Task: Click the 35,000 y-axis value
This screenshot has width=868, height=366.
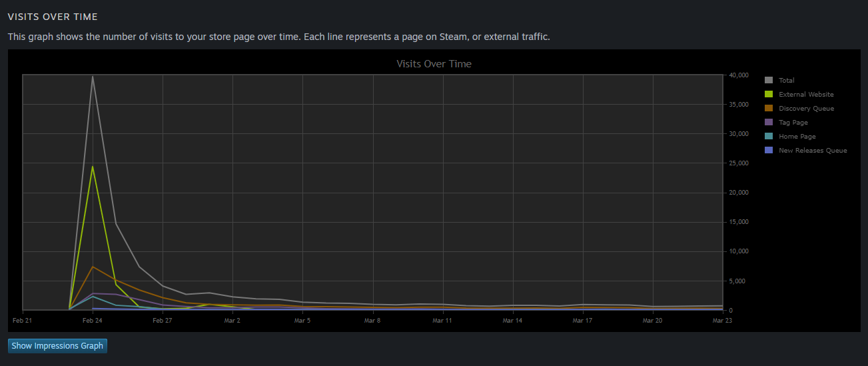Action: pos(739,105)
